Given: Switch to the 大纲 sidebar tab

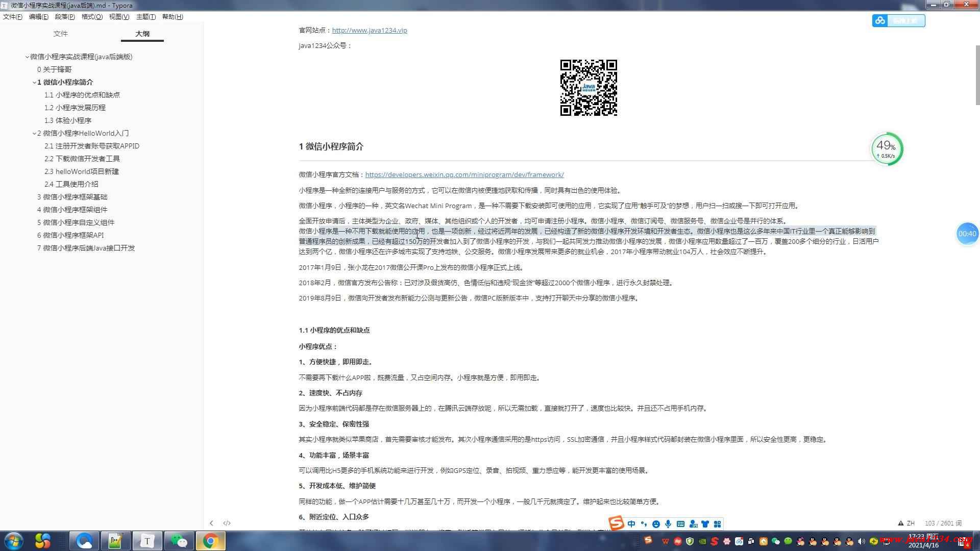Looking at the screenshot, I should click(x=142, y=34).
